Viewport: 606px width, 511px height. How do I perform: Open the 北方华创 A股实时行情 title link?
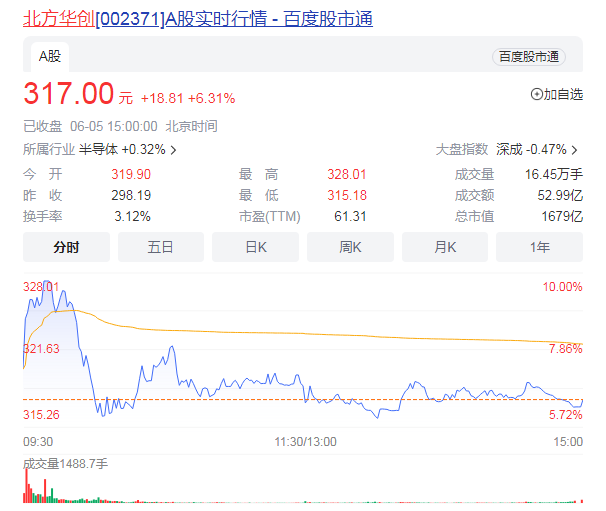coord(198,19)
